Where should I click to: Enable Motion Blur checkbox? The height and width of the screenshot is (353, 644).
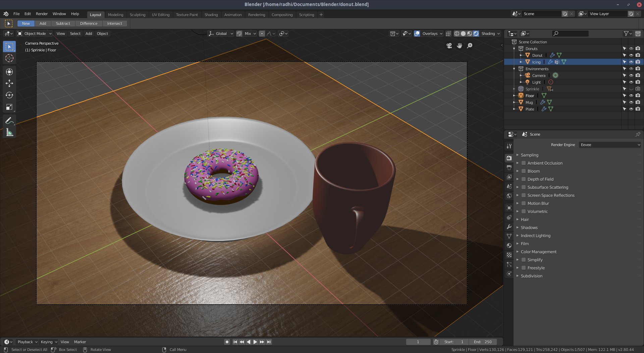tap(523, 203)
